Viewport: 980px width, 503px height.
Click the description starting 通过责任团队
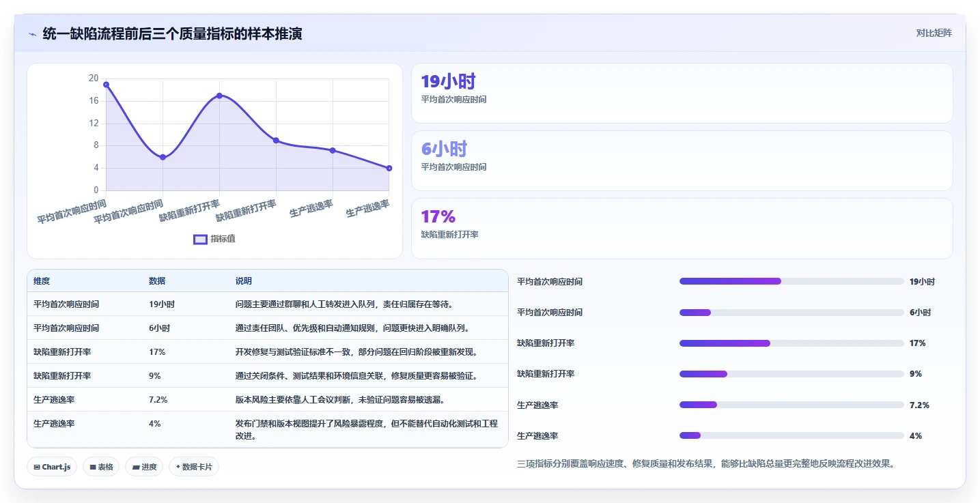pos(352,328)
